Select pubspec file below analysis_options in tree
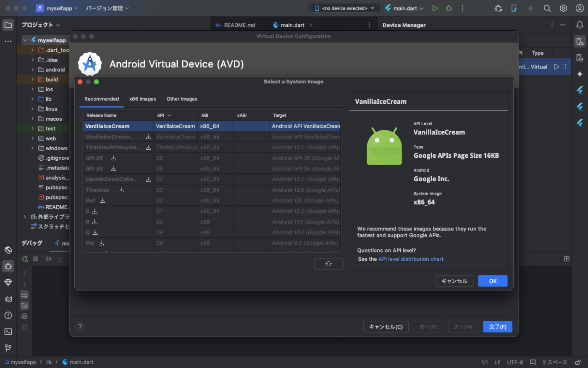Image resolution: width=588 pixels, height=368 pixels. coord(53,187)
